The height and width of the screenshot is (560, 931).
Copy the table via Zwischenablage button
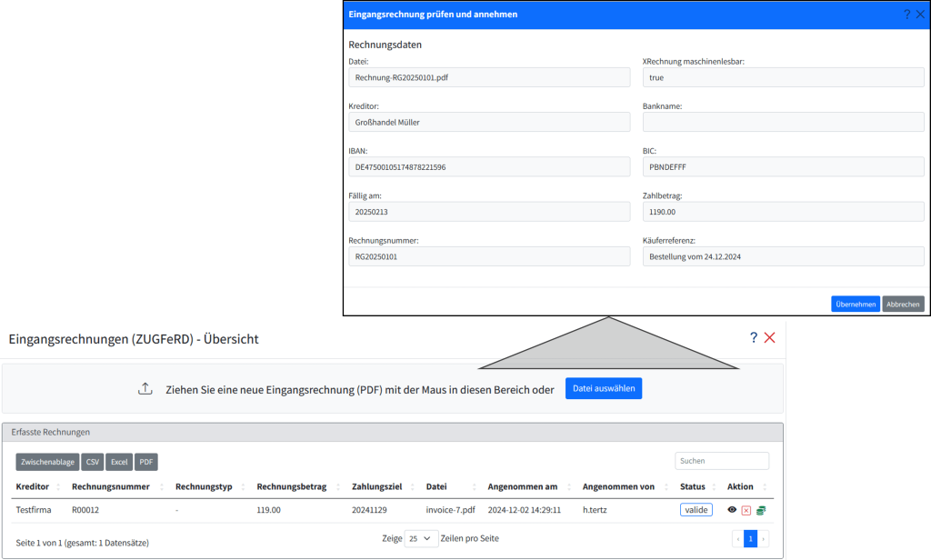click(47, 462)
